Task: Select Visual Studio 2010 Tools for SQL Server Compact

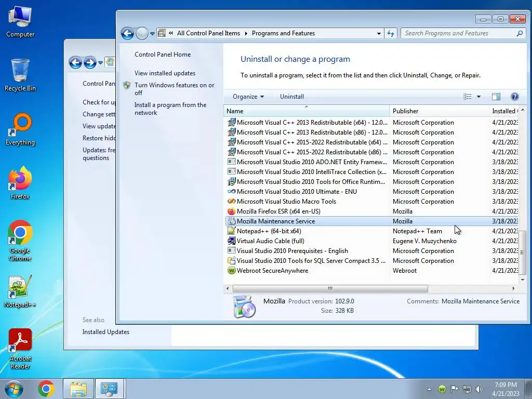Action: [x=371, y=261]
